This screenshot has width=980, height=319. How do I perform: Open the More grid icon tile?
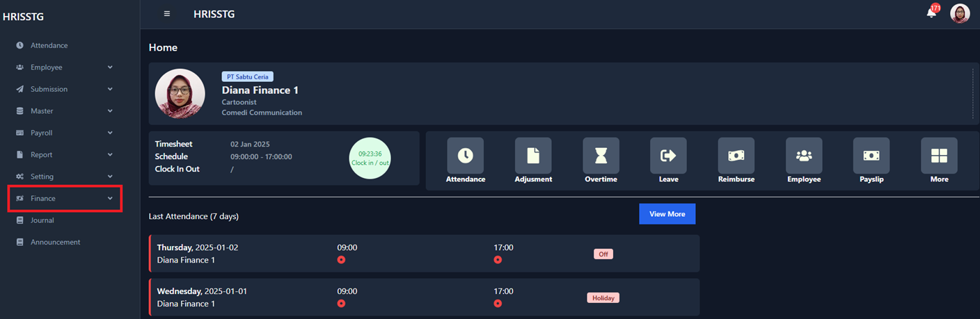coord(939,156)
